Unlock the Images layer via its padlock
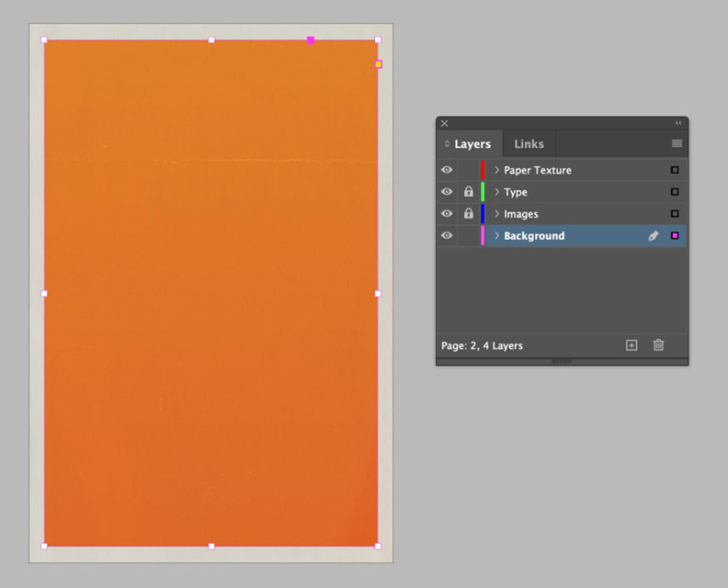728x588 pixels. click(x=468, y=213)
